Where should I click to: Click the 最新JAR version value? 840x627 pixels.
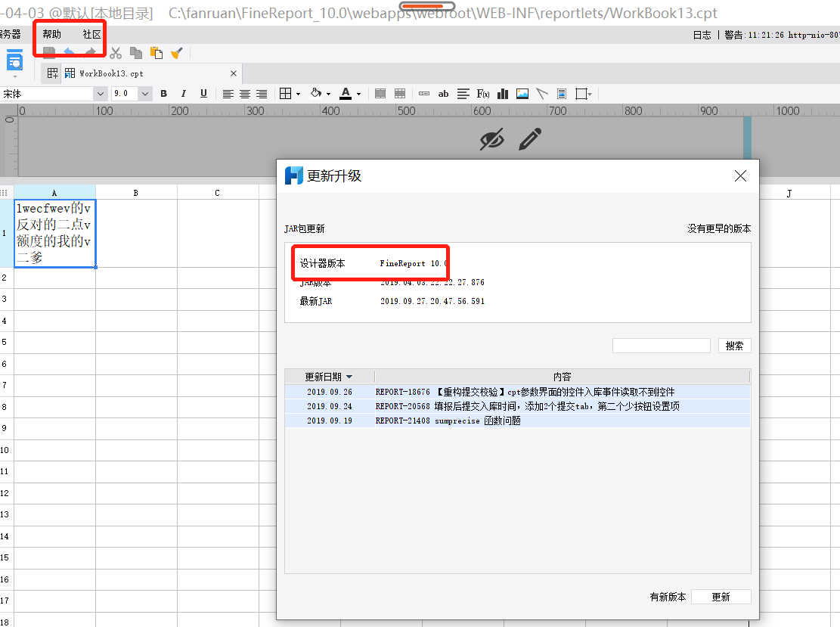click(x=432, y=301)
